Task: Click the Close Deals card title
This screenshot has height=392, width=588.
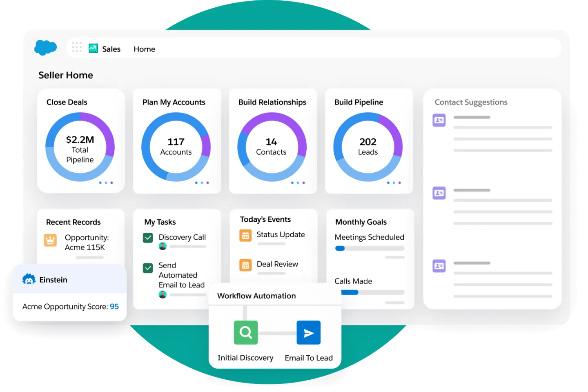Action: click(67, 102)
